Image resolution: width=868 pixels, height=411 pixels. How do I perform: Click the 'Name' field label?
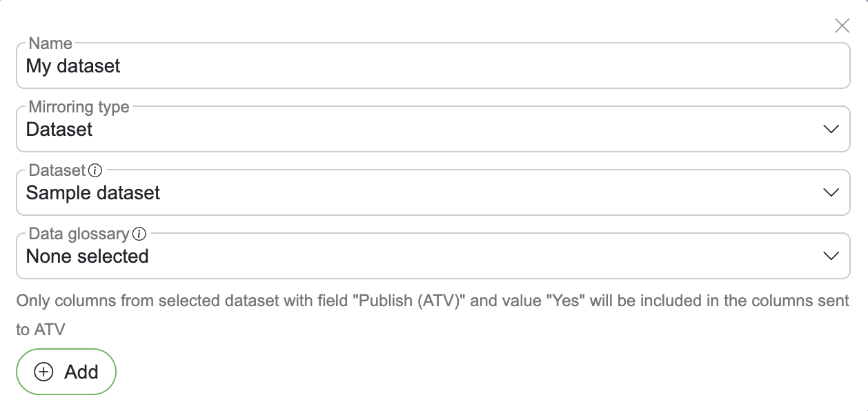tap(50, 43)
